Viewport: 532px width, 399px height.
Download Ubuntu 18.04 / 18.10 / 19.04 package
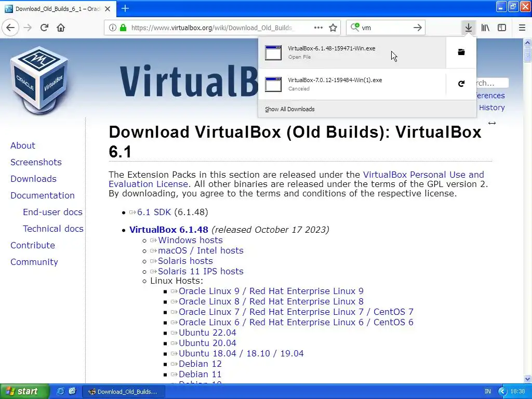[x=241, y=353]
